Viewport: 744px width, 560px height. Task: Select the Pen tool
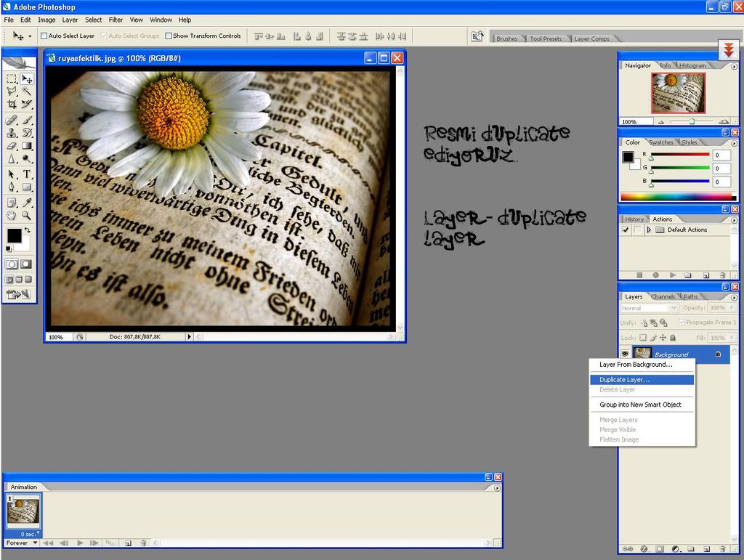pyautogui.click(x=12, y=187)
